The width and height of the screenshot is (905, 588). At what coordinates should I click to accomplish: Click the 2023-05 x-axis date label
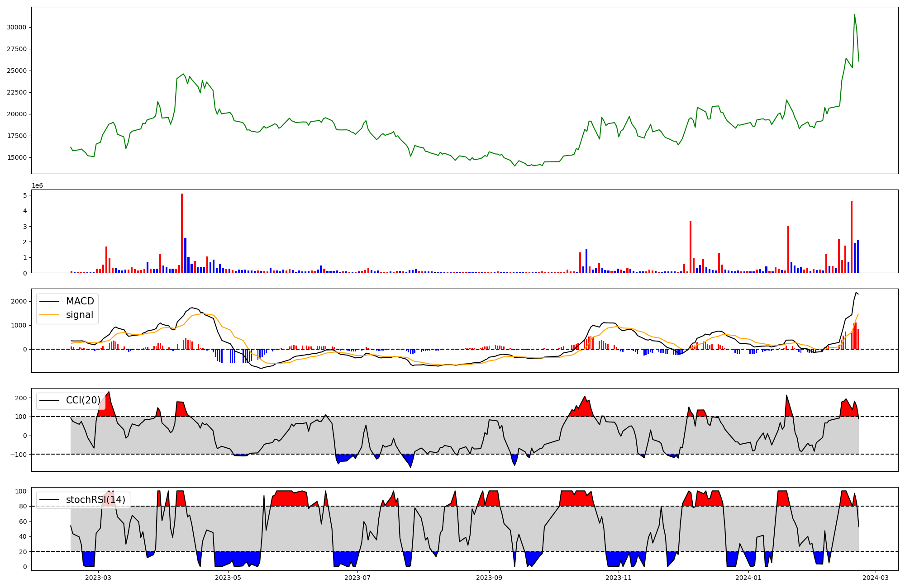(x=228, y=578)
